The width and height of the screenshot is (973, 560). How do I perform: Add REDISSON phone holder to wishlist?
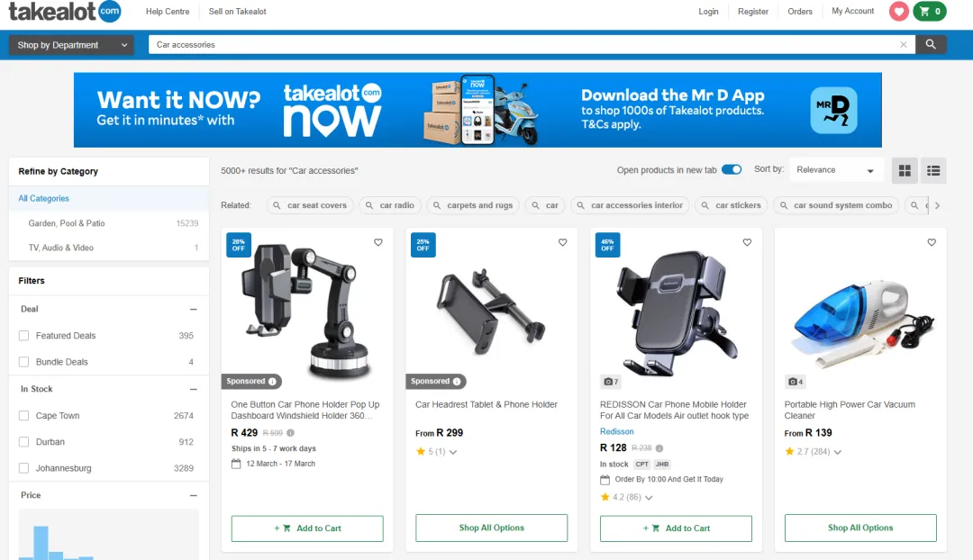pyautogui.click(x=747, y=242)
